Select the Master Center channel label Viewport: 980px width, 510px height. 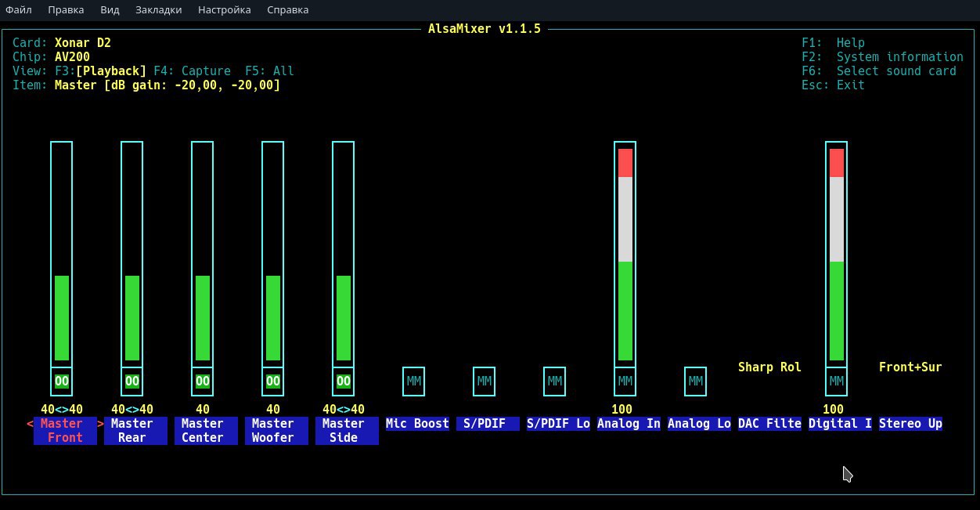coord(206,431)
